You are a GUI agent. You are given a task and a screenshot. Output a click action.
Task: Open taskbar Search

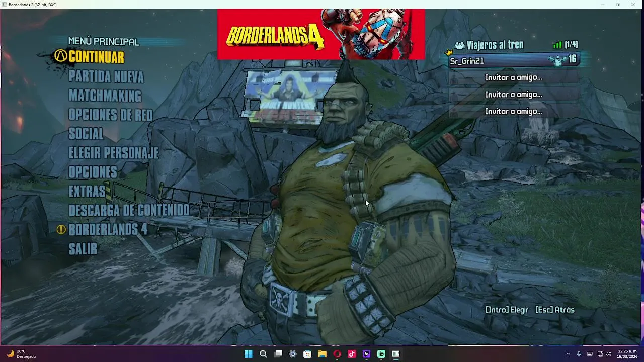click(263, 354)
